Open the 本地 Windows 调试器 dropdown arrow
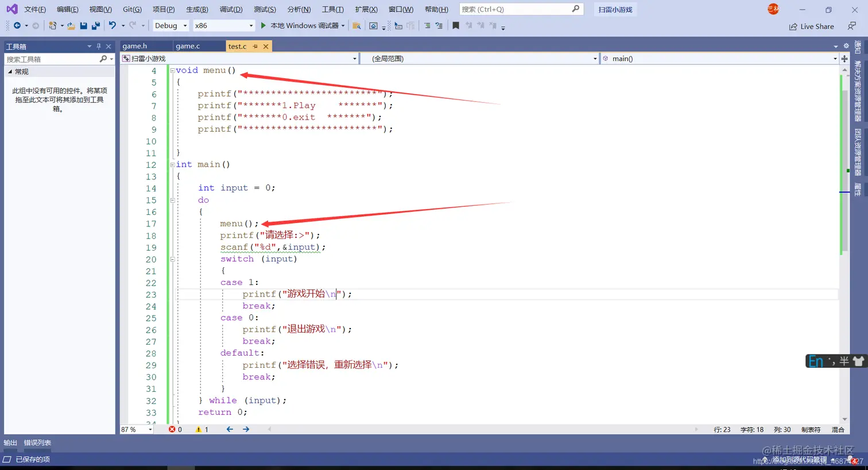The height and width of the screenshot is (470, 868). click(343, 26)
